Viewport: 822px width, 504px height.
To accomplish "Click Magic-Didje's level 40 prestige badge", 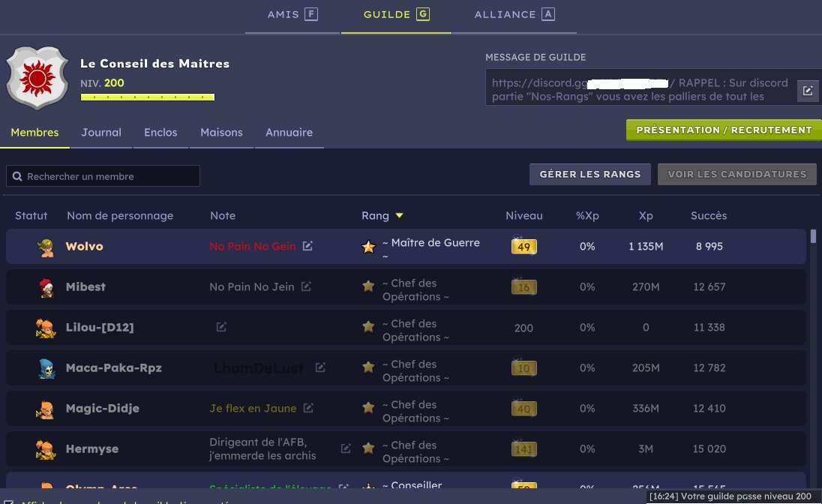I will pos(523,408).
